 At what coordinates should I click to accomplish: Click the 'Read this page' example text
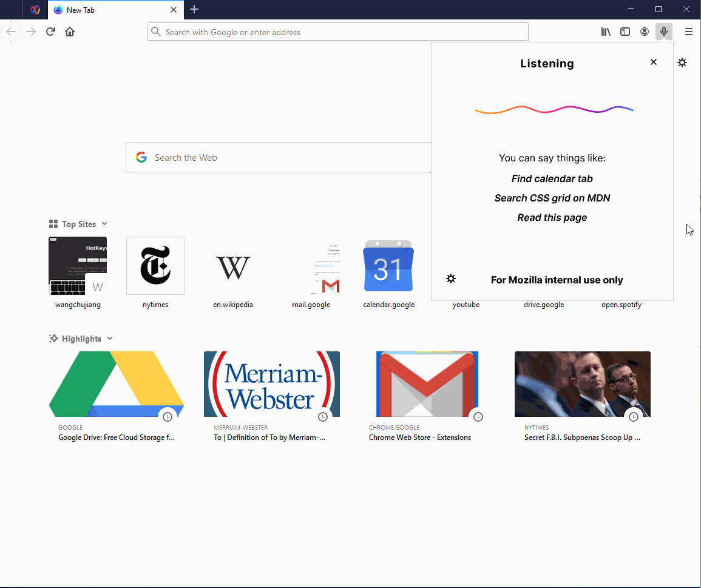(x=552, y=217)
